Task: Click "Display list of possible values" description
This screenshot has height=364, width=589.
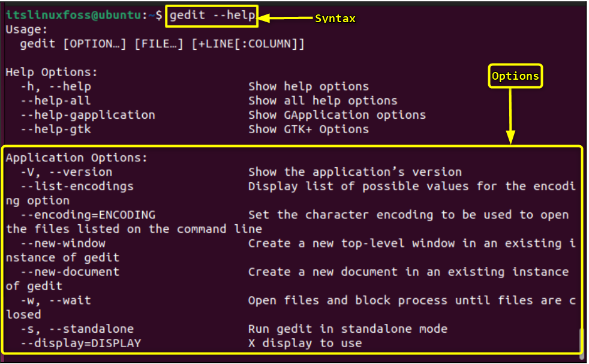Action: (411, 186)
